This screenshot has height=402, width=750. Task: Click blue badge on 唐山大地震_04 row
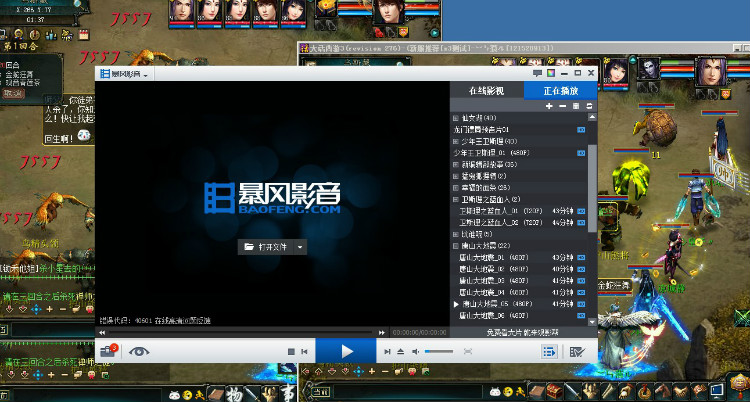tap(581, 292)
